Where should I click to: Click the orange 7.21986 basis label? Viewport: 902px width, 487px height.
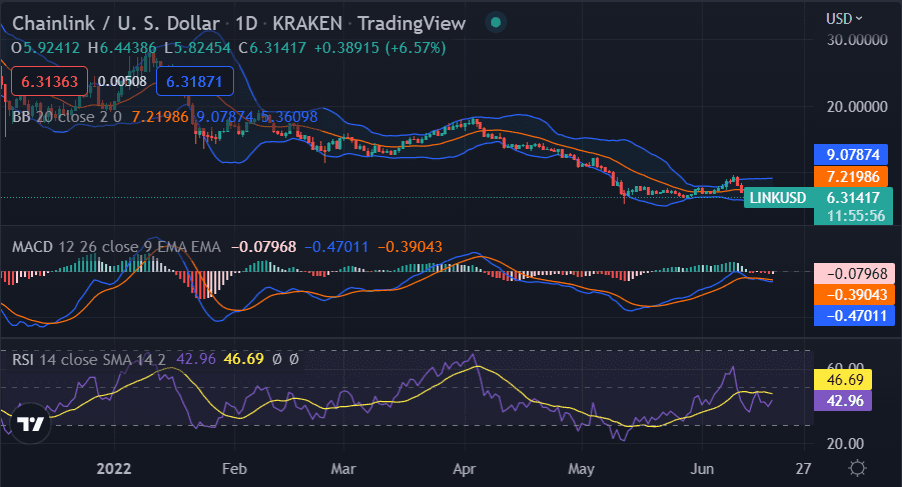point(850,176)
